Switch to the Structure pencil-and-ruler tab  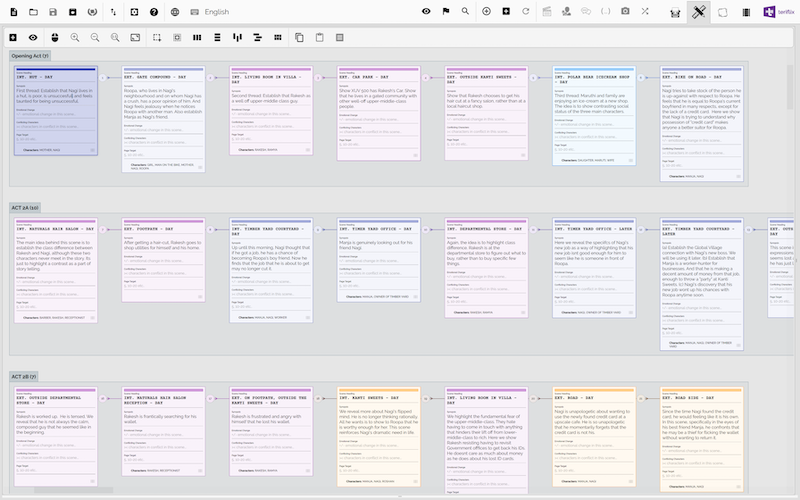(x=698, y=12)
